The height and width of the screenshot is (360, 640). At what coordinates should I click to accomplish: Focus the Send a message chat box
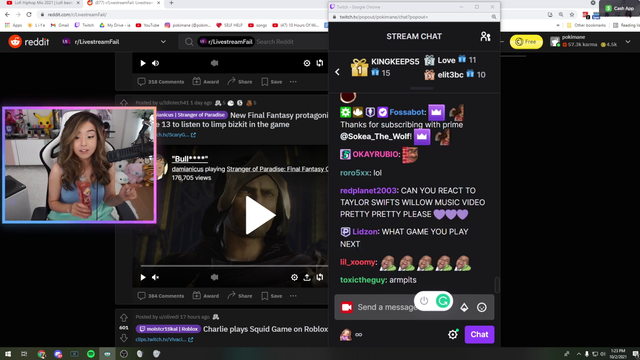[414, 307]
